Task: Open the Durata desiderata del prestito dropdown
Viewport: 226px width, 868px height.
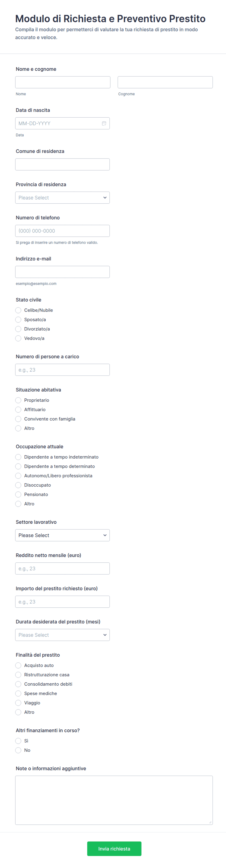Action: coord(62,635)
